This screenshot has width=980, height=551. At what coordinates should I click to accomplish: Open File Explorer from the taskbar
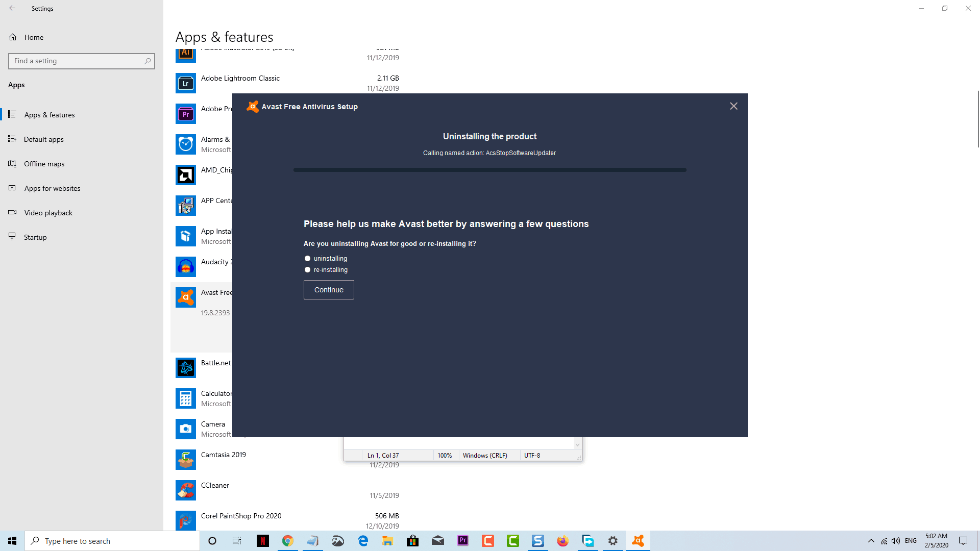pos(388,541)
